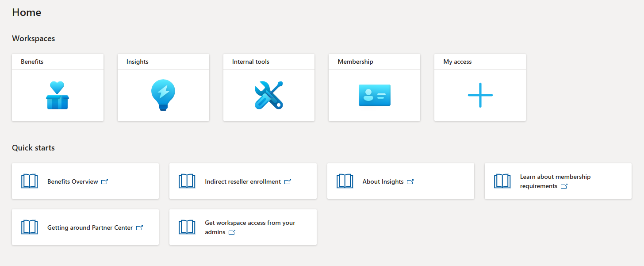Viewport: 644px width, 266px height.
Task: Open the Benefits workspace card
Action: click(57, 87)
